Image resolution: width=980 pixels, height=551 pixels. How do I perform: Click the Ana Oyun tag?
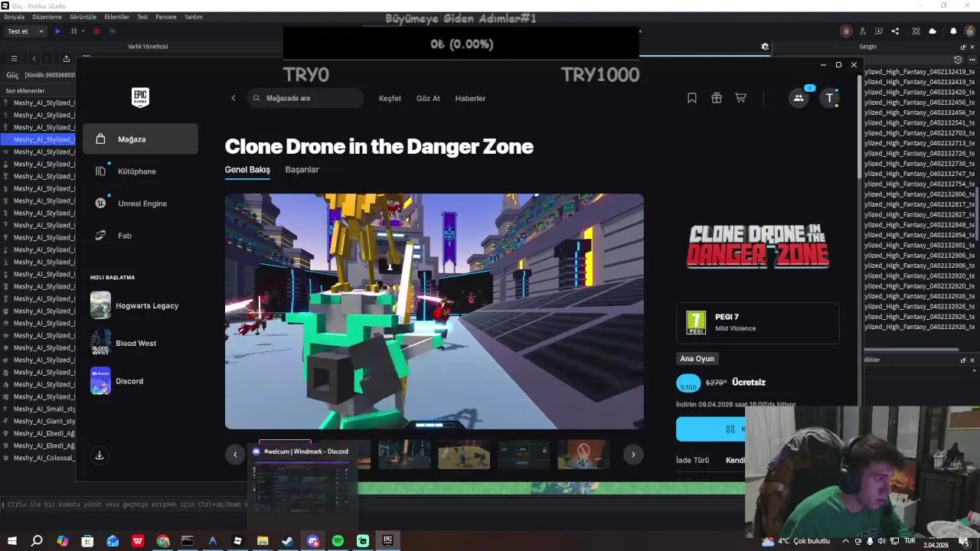697,358
